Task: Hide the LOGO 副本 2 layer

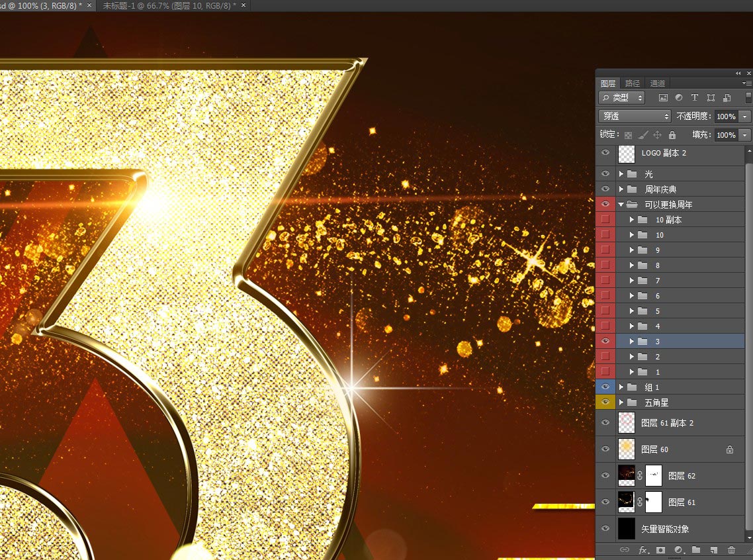Action: point(605,153)
